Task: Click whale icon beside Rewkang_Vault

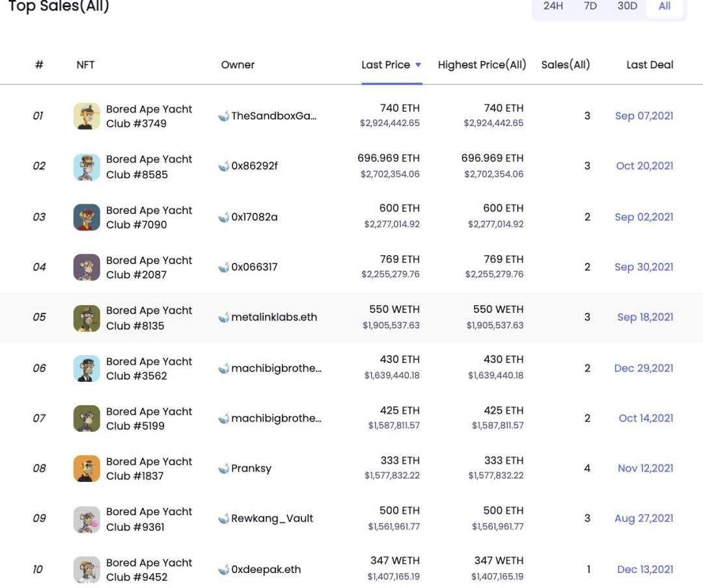Action: click(x=223, y=518)
